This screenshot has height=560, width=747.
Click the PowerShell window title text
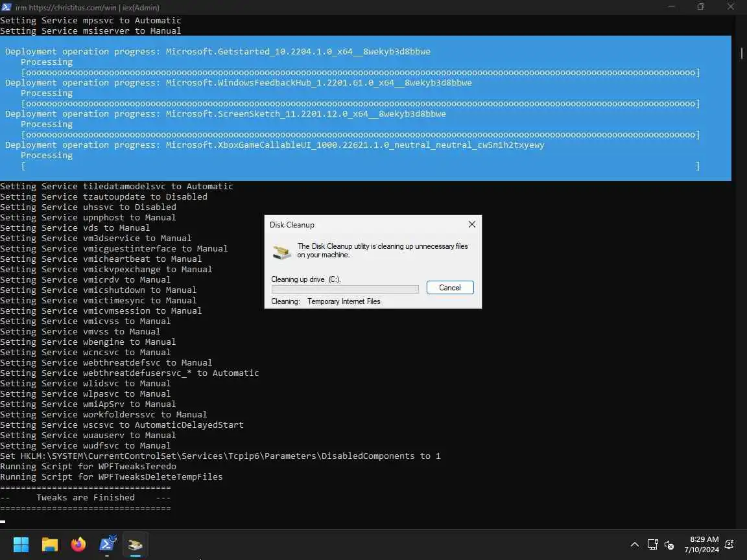(x=87, y=8)
